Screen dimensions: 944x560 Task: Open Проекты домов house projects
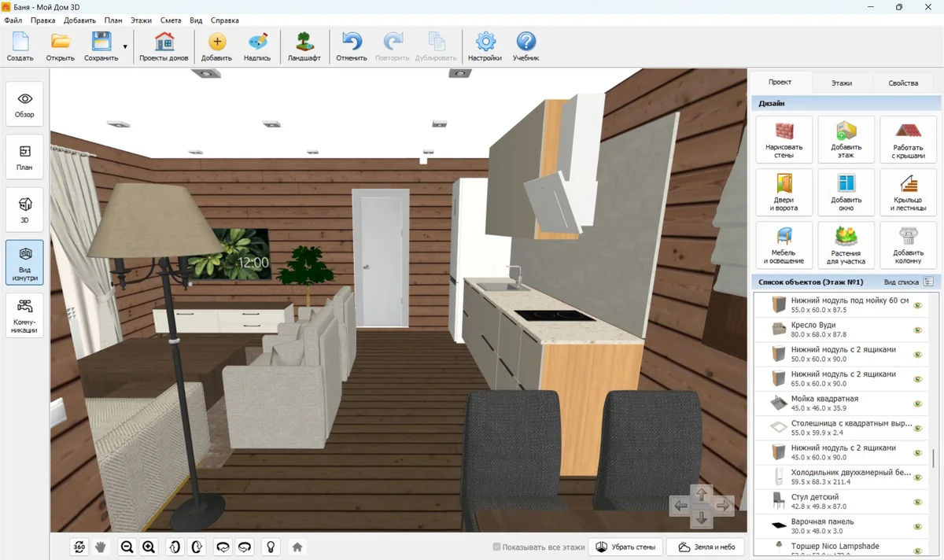pyautogui.click(x=164, y=47)
